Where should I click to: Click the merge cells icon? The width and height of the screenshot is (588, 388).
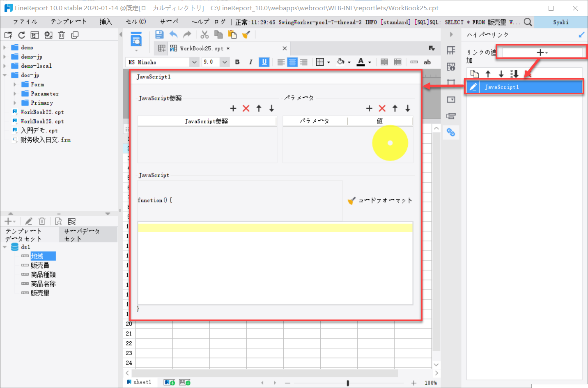(x=384, y=62)
